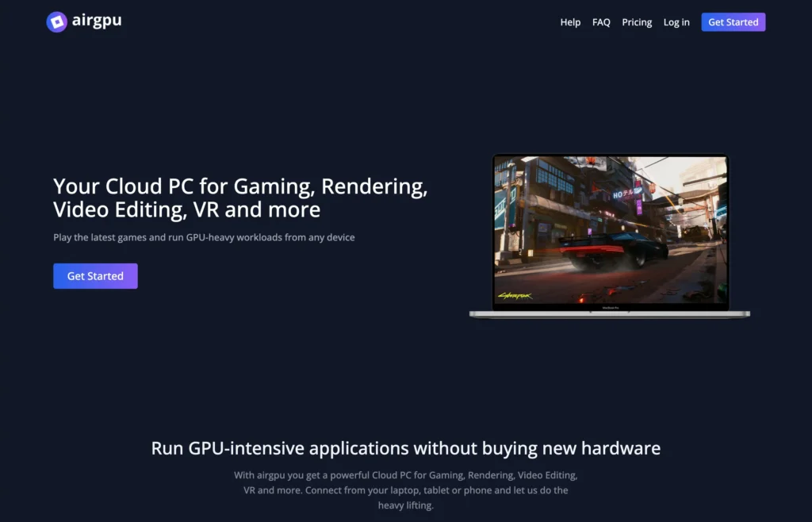812x522 pixels.
Task: Log in to your airgpu account
Action: [676, 22]
